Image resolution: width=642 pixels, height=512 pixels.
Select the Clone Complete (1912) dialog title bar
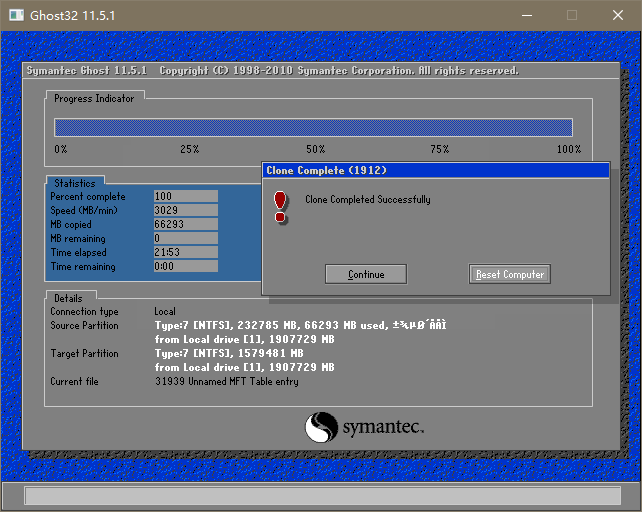[435, 171]
